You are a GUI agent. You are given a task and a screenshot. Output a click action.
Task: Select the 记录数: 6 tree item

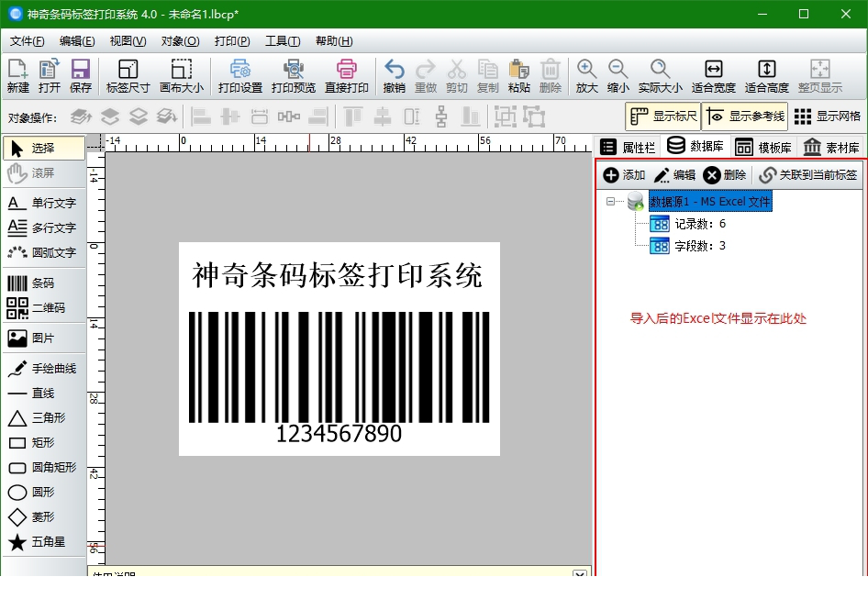point(699,224)
